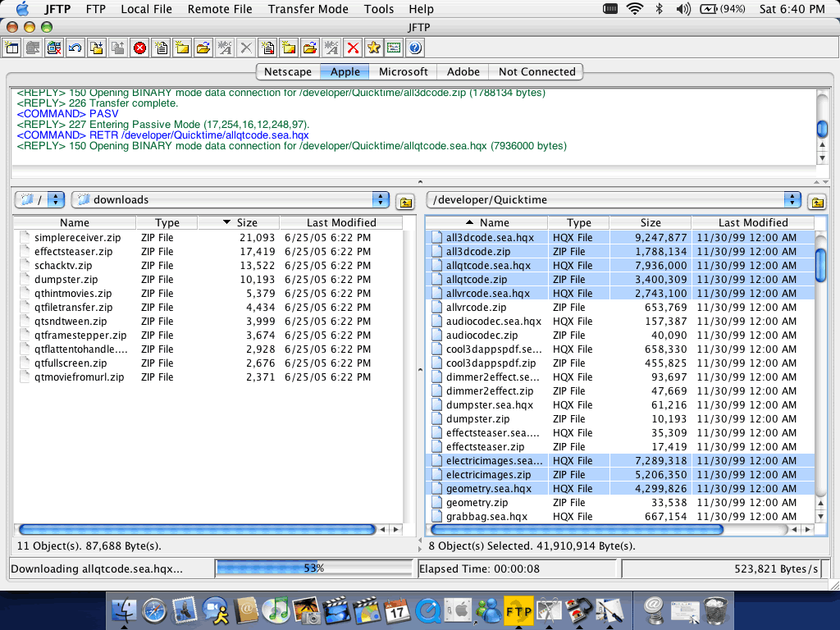Select qtmoviefromurl.zip in local list
840x630 pixels.
208,377
